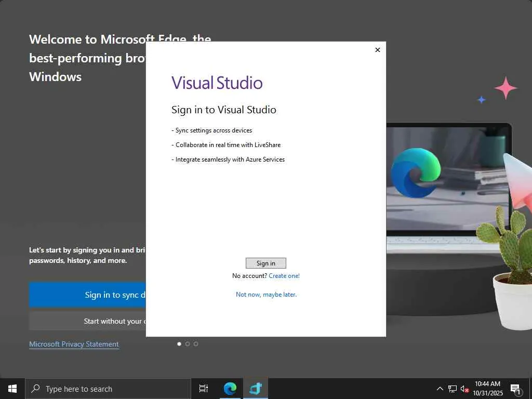
Task: Choose 'Not now, maybe later.' link
Action: pyautogui.click(x=266, y=295)
